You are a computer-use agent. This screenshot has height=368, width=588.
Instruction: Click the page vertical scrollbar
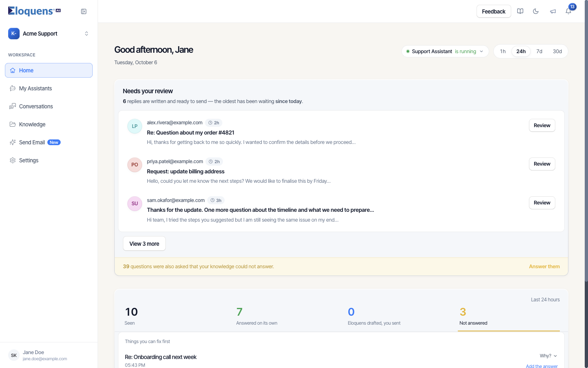tap(586, 141)
